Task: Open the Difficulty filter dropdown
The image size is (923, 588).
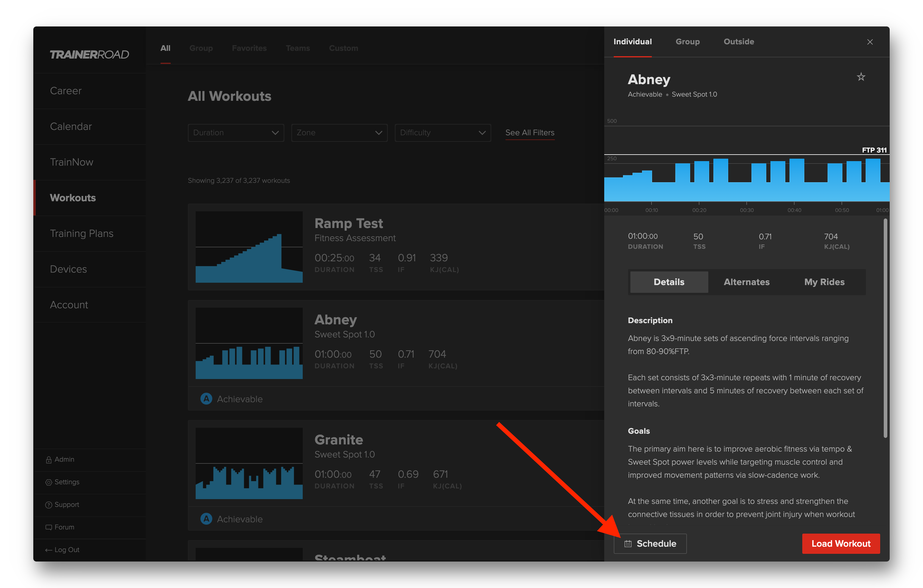Action: coord(443,133)
